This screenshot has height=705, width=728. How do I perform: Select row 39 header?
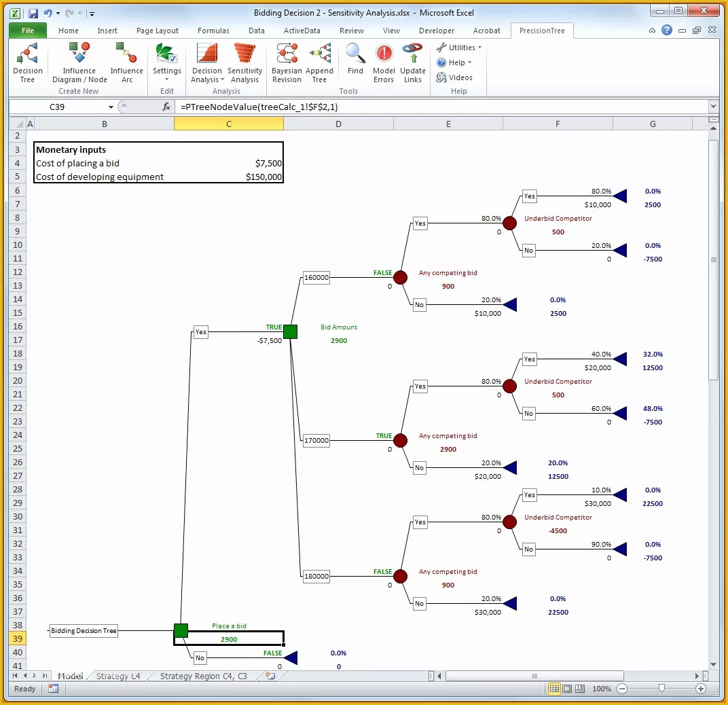point(17,638)
